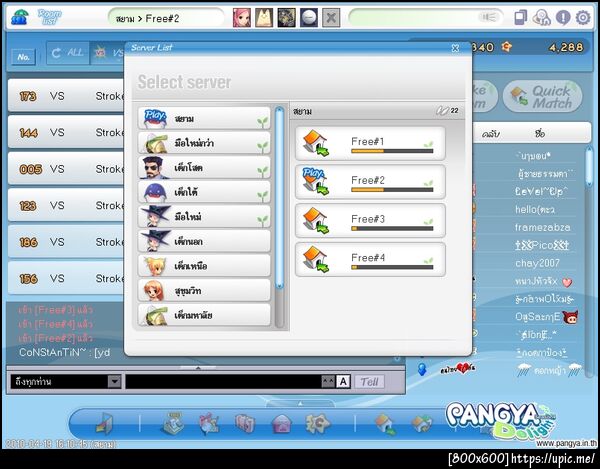Click the chat message input field
This screenshot has width=600, height=469.
[223, 381]
